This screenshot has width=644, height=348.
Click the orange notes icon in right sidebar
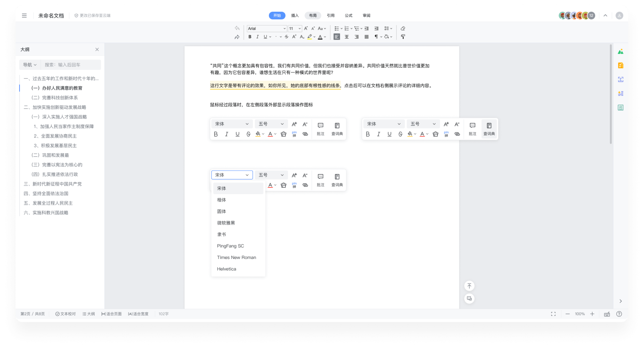620,65
